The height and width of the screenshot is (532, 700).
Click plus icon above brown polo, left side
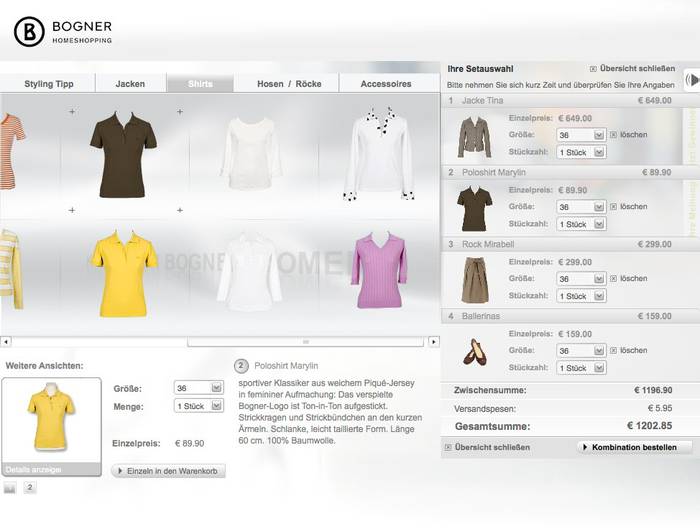[x=72, y=112]
